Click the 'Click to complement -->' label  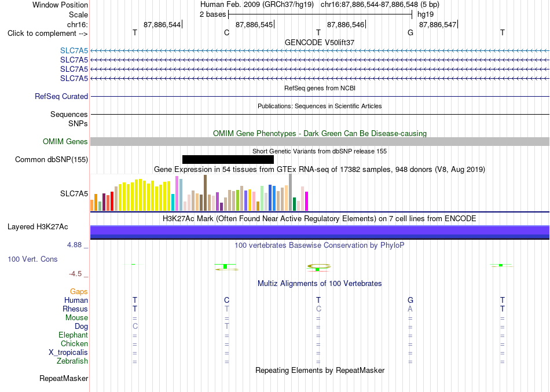pyautogui.click(x=47, y=34)
